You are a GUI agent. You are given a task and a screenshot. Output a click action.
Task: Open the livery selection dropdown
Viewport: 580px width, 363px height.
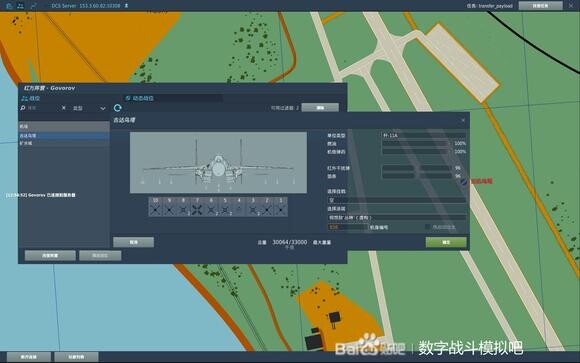397,218
